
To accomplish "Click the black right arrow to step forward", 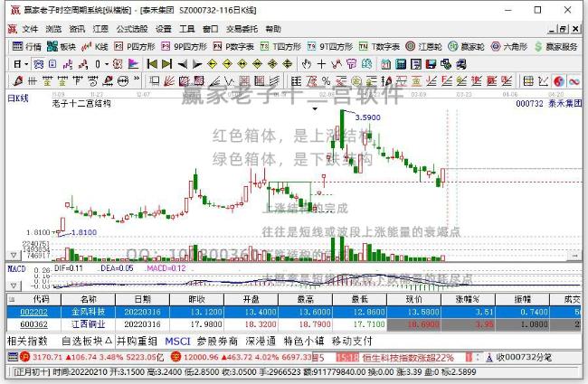I will [x=197, y=64].
